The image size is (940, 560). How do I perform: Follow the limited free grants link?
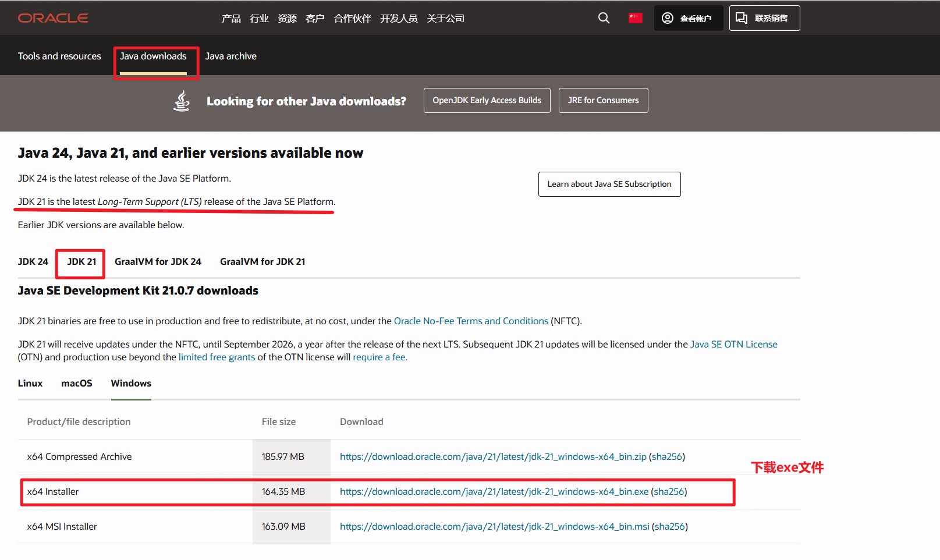[217, 357]
